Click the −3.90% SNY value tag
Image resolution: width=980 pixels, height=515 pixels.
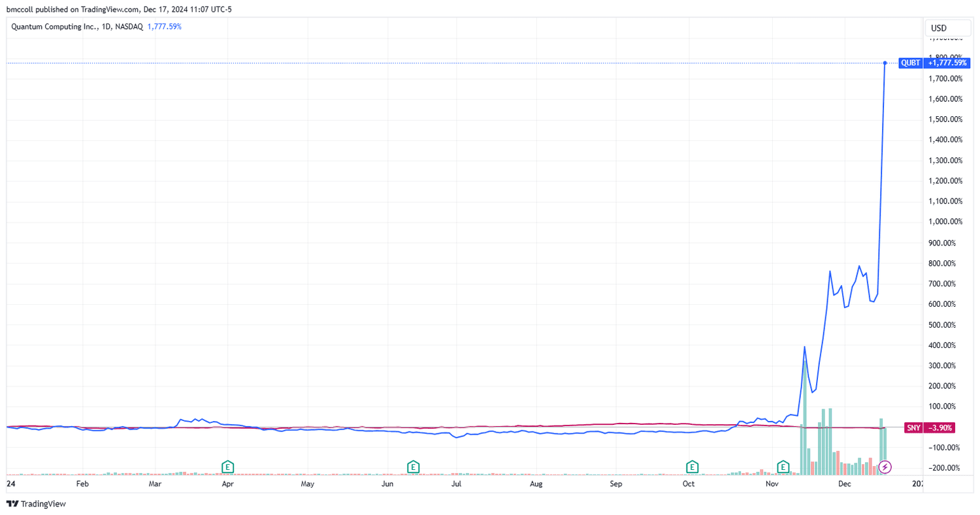point(939,428)
